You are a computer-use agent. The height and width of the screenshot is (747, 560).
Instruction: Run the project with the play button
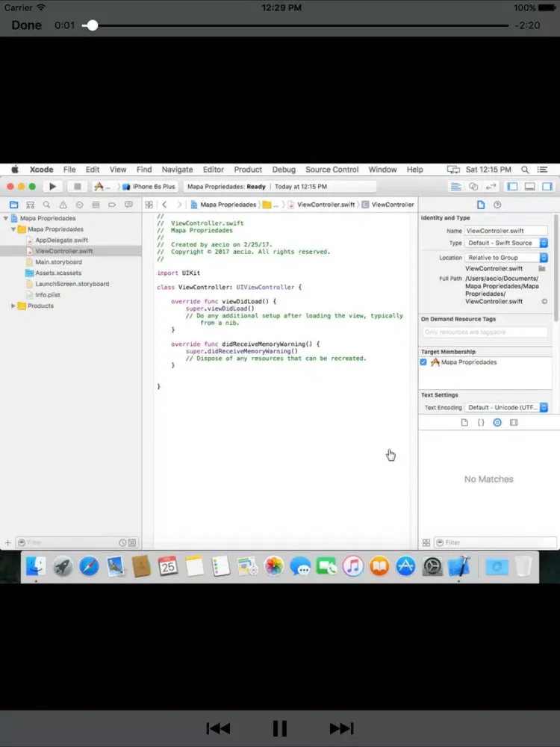point(52,186)
